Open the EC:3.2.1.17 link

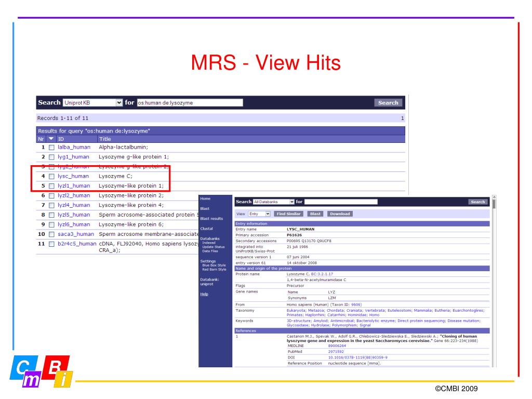click(x=322, y=274)
